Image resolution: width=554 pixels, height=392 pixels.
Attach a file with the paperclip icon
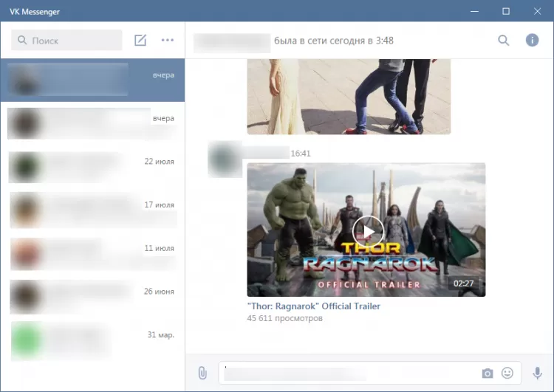202,373
